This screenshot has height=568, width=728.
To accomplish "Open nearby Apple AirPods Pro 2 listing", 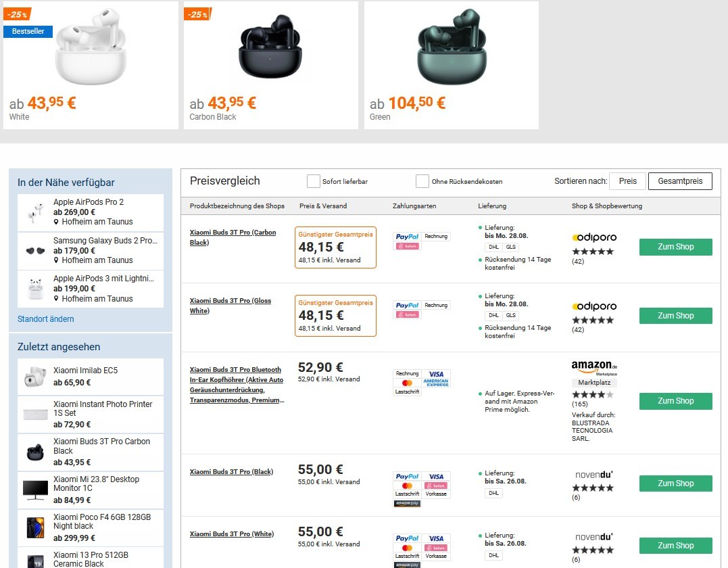I will click(91, 212).
